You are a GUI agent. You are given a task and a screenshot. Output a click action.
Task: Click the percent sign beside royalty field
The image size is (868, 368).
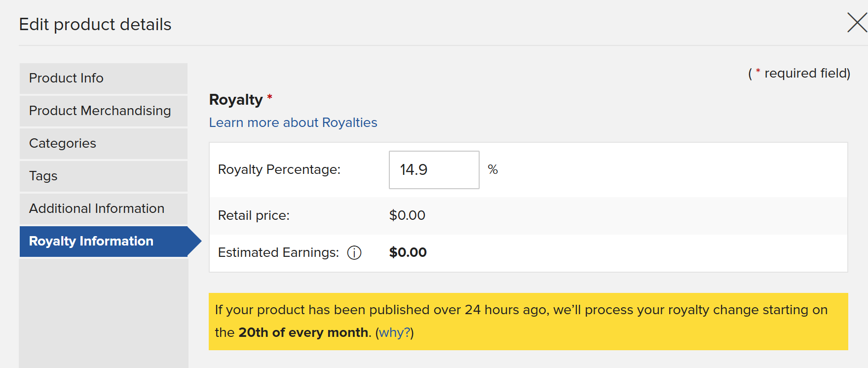[x=492, y=169]
